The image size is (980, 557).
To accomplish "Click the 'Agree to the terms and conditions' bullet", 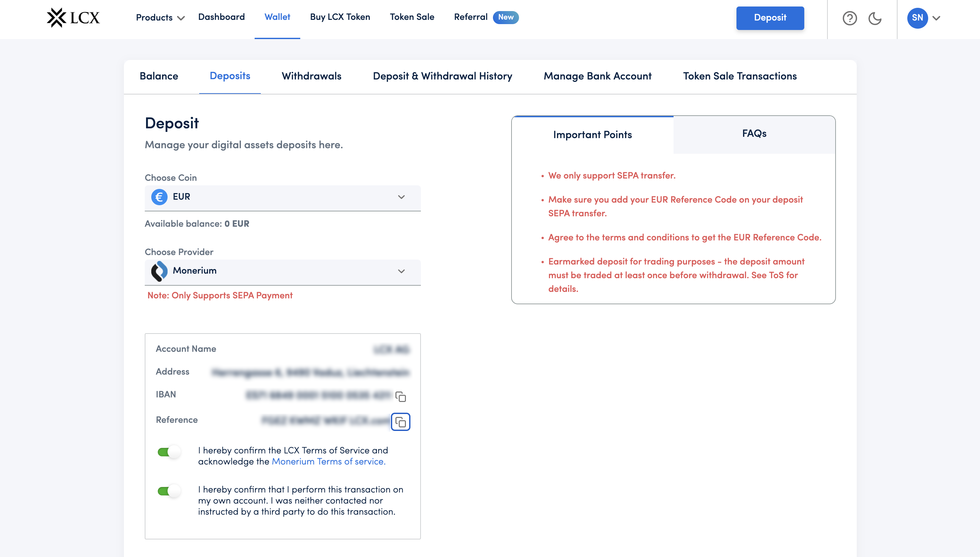I will [x=685, y=237].
